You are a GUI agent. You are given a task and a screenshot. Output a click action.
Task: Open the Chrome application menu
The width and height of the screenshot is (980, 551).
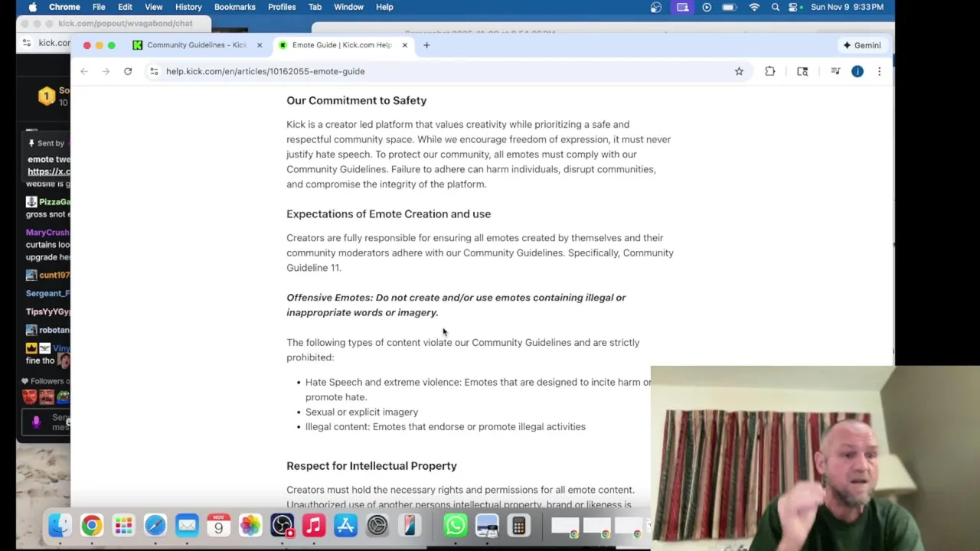[x=64, y=7]
